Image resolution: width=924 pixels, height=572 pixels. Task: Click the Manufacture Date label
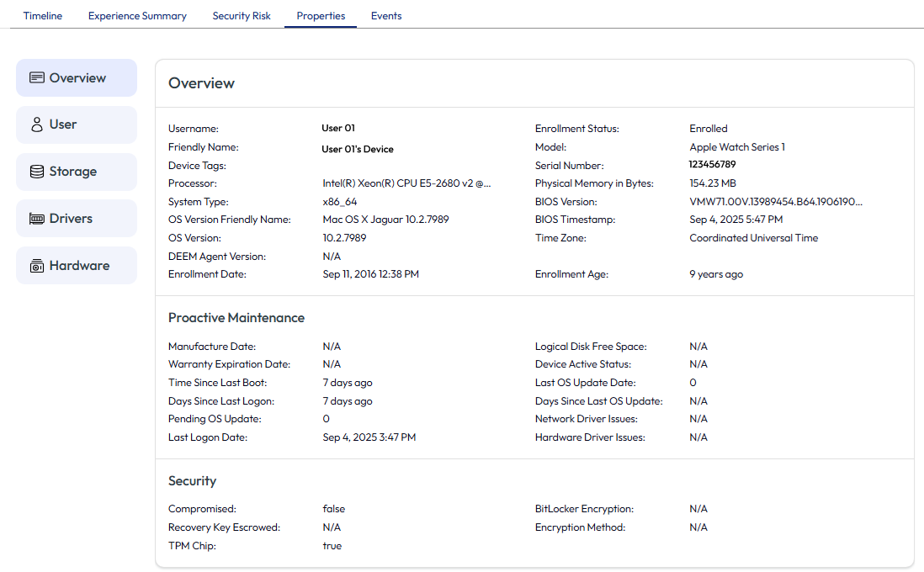(x=211, y=347)
